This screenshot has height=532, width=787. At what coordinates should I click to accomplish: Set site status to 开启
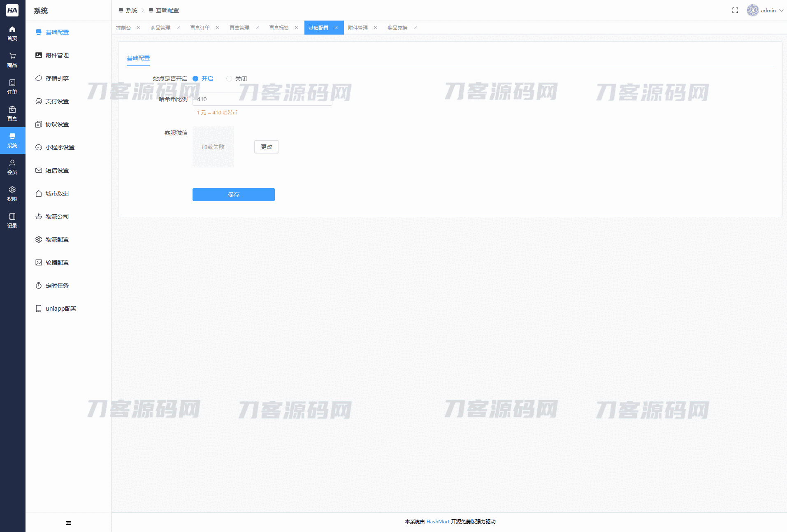pos(203,79)
